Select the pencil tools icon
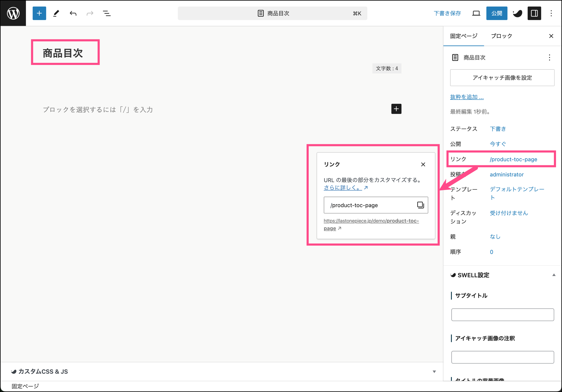Screen dimensions: 562x392 click(56, 13)
